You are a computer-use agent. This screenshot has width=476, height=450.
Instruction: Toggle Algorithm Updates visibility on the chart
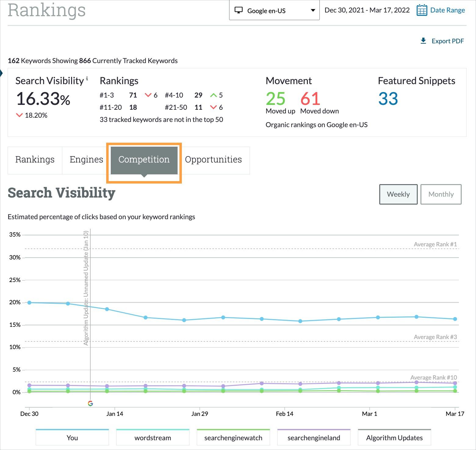pos(394,437)
